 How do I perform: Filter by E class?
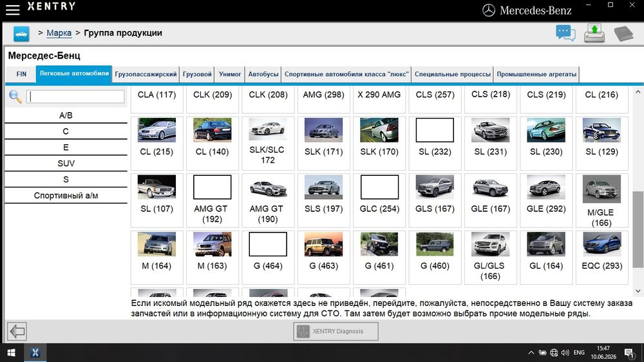click(x=66, y=148)
